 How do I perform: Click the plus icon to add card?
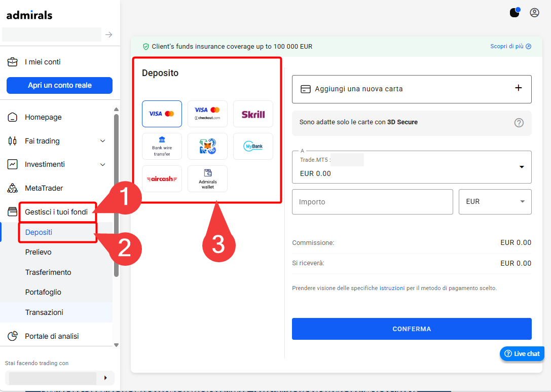click(x=519, y=88)
